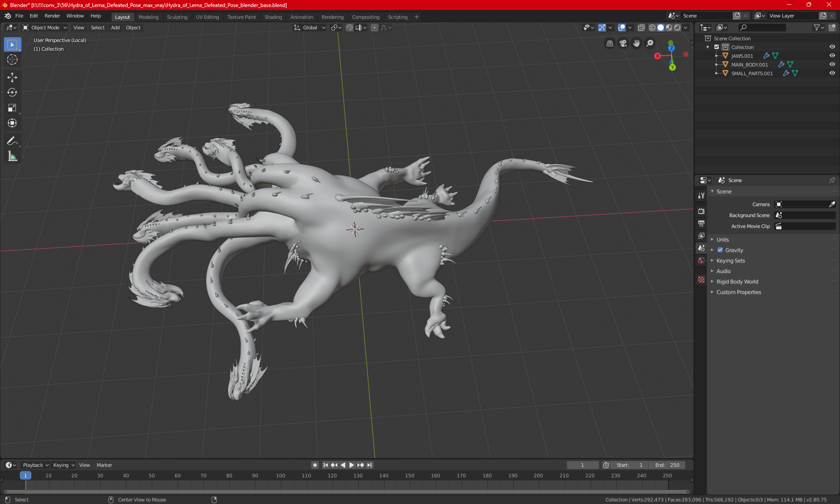Open the Texture properties tab
This screenshot has height=504, width=840.
pos(701,280)
